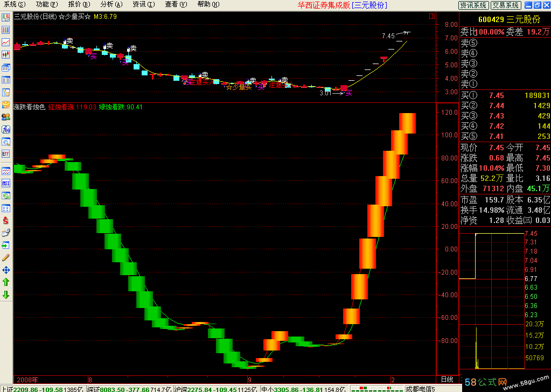Click the red dollar sign icon

(x=5, y=220)
